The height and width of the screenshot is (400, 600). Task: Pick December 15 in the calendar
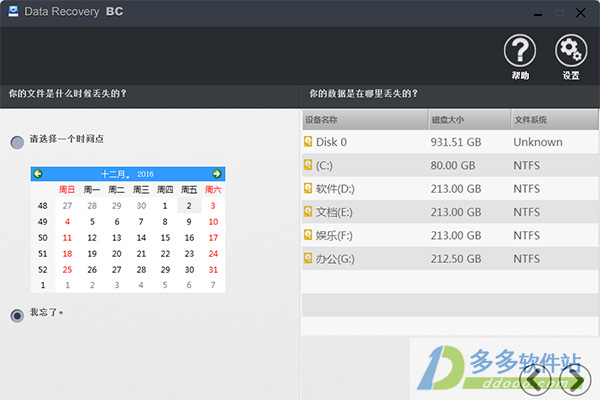[165, 238]
